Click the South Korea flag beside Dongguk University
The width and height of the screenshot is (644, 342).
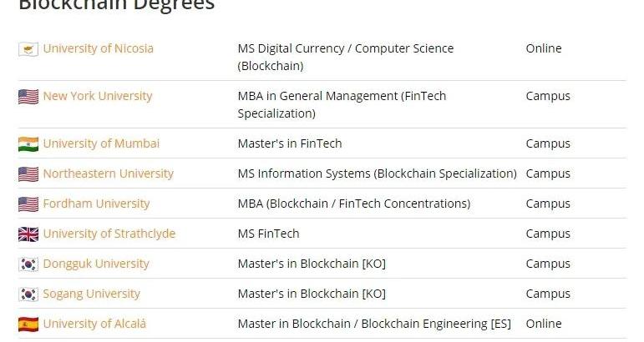pyautogui.click(x=28, y=264)
